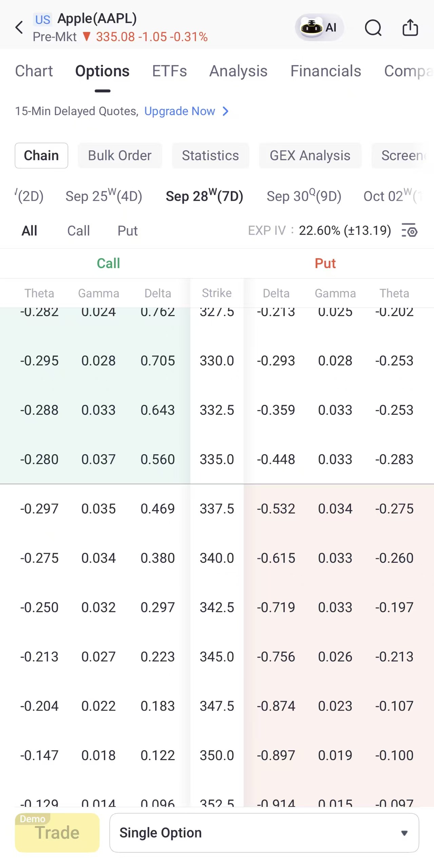The height and width of the screenshot is (868, 434).
Task: Tap the Demo Trade button
Action: click(57, 832)
